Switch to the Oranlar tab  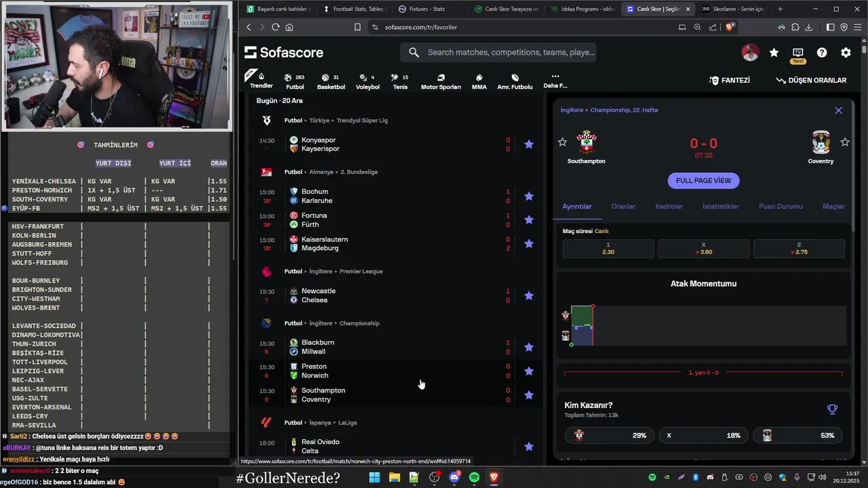click(x=623, y=207)
